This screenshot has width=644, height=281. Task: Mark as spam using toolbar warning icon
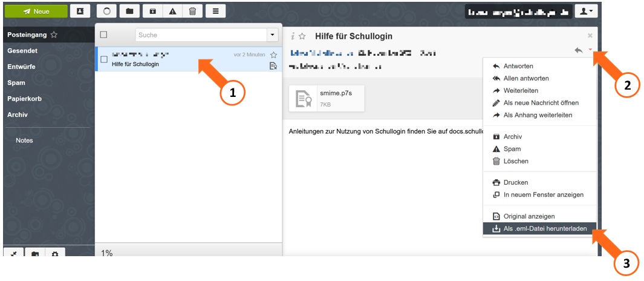[172, 12]
